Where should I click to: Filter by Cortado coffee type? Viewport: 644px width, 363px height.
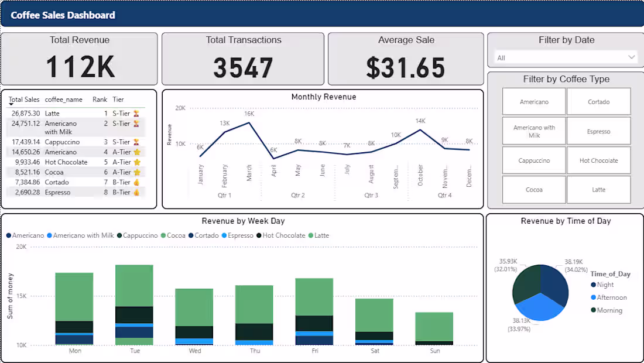point(598,101)
